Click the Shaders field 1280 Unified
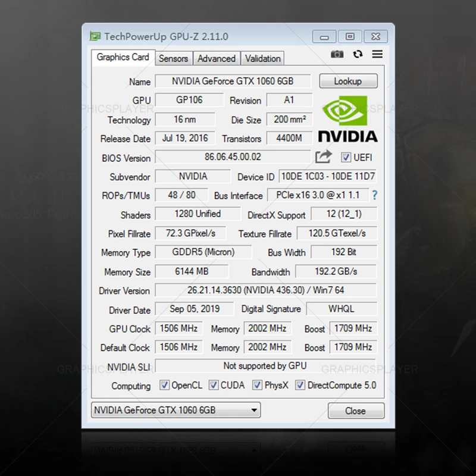This screenshot has width=476, height=476. 198,214
